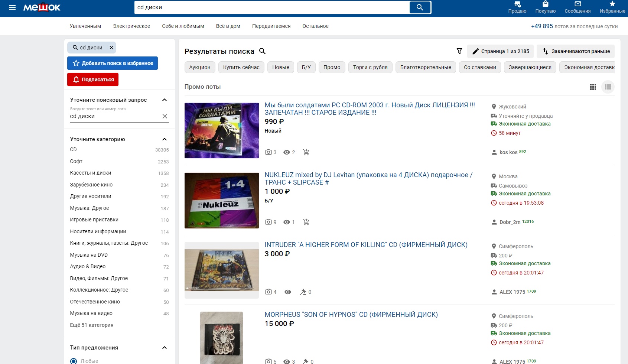
Task: Click the views eye icon on first lot
Action: 287,152
